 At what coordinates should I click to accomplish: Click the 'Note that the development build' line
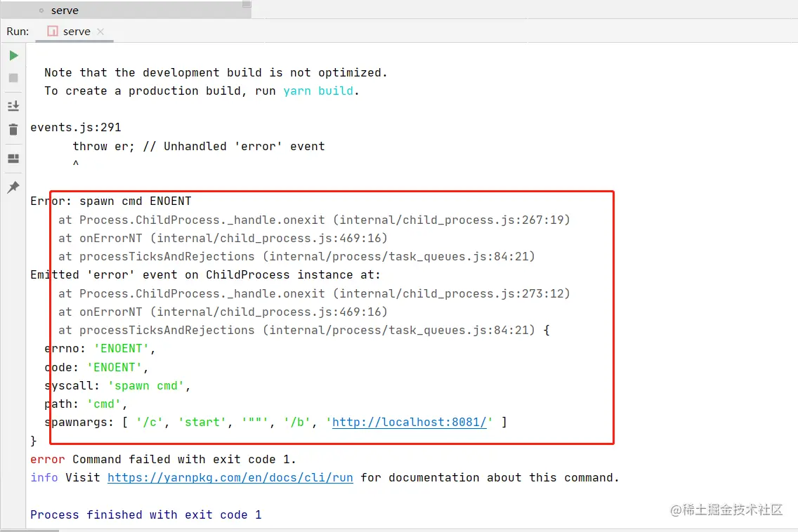[x=216, y=72]
